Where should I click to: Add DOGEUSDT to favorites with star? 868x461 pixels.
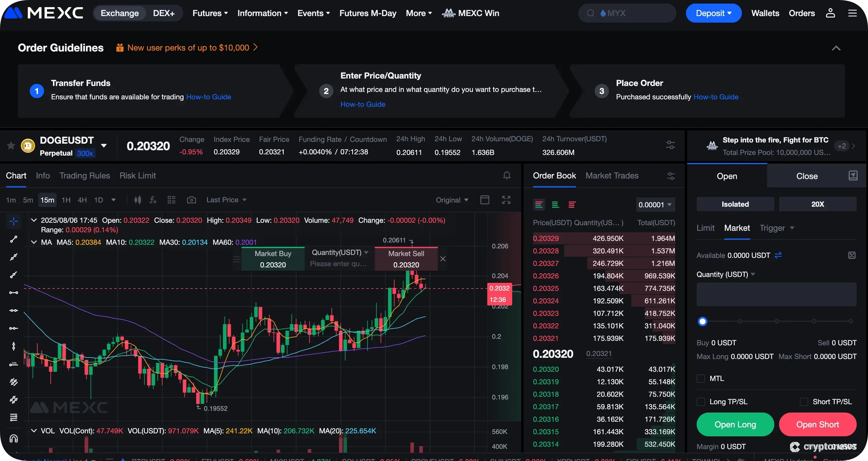(11, 145)
